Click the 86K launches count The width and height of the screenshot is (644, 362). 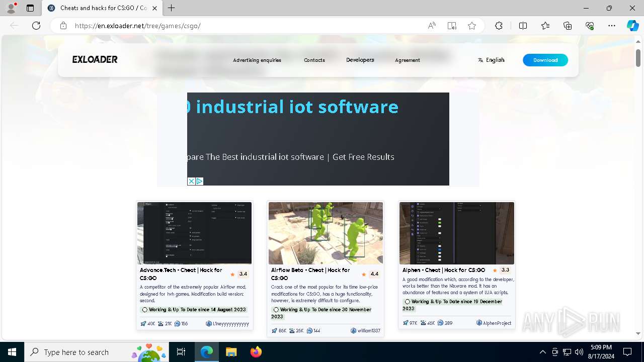pyautogui.click(x=279, y=331)
